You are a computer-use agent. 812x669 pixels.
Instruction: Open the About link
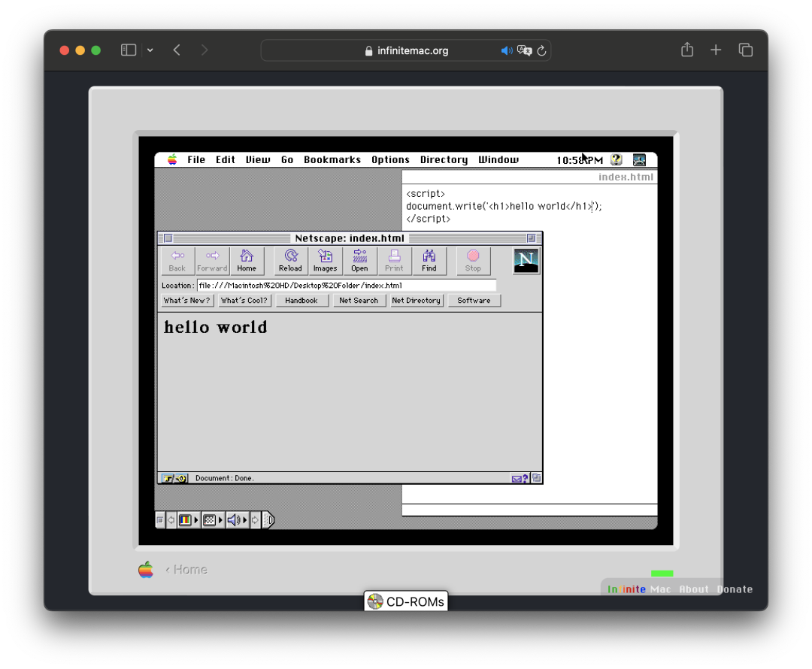(694, 589)
